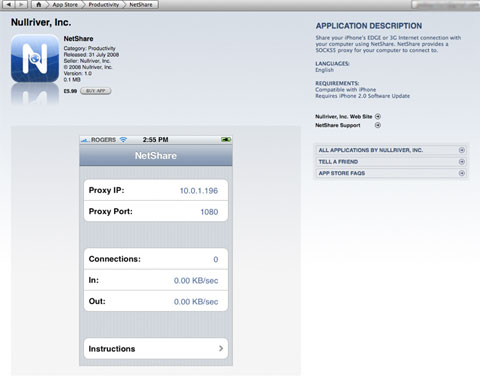Open App Store breadcrumb
Viewport: 480px width, 379px height.
(65, 5)
